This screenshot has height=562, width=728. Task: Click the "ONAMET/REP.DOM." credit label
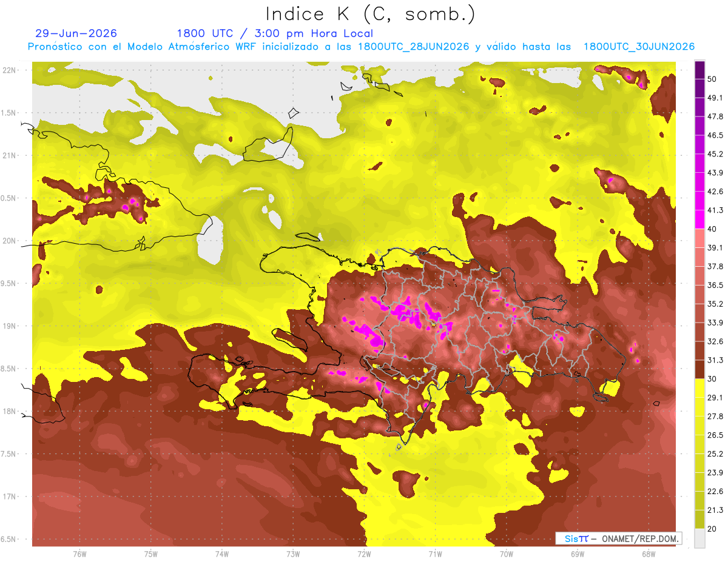[x=639, y=538]
